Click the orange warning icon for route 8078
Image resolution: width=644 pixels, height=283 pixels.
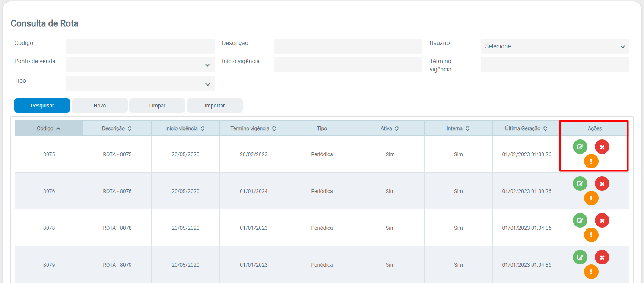pyautogui.click(x=591, y=235)
